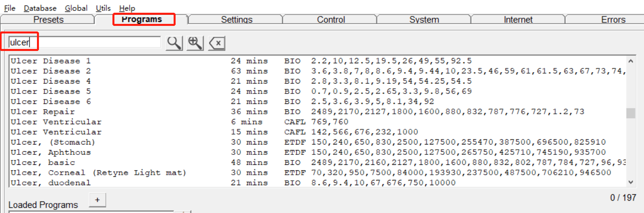Open the Utils menu
Image resolution: width=644 pixels, height=213 pixels.
pos(103,8)
